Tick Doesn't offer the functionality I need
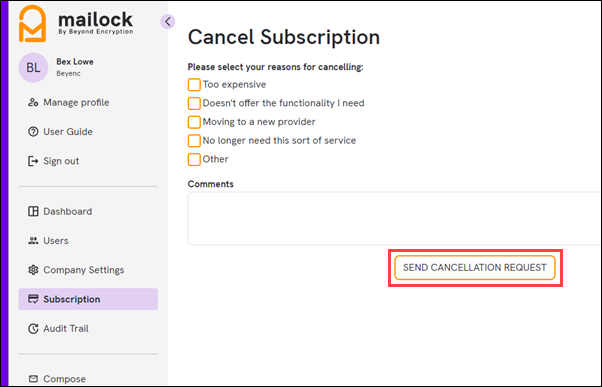Viewport: 602px width, 387px height. pos(194,103)
